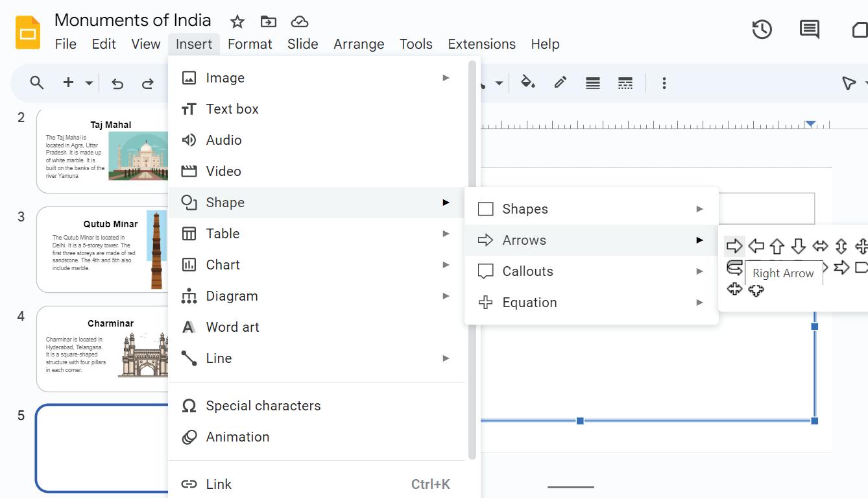Screen dimensions: 868x498
Task: Choose the Up Arrow shape
Action: 777,246
